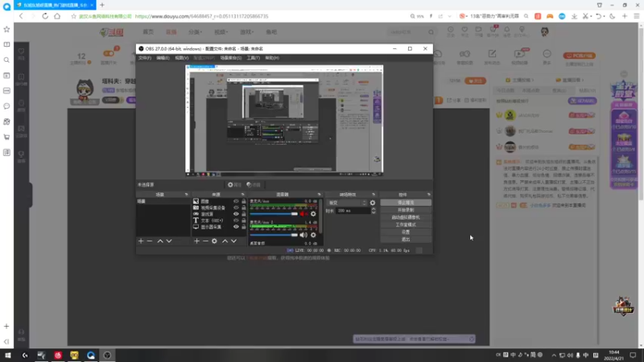Screen dimensions: 644x362
Task: Open the browser sidebar shopping cart icon
Action: click(6, 137)
